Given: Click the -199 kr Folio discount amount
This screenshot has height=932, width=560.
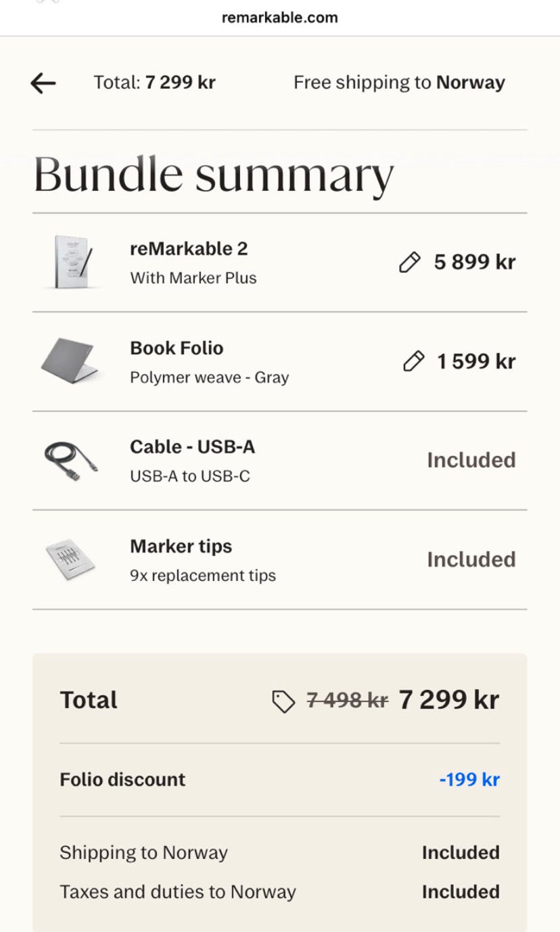Looking at the screenshot, I should pos(469,780).
